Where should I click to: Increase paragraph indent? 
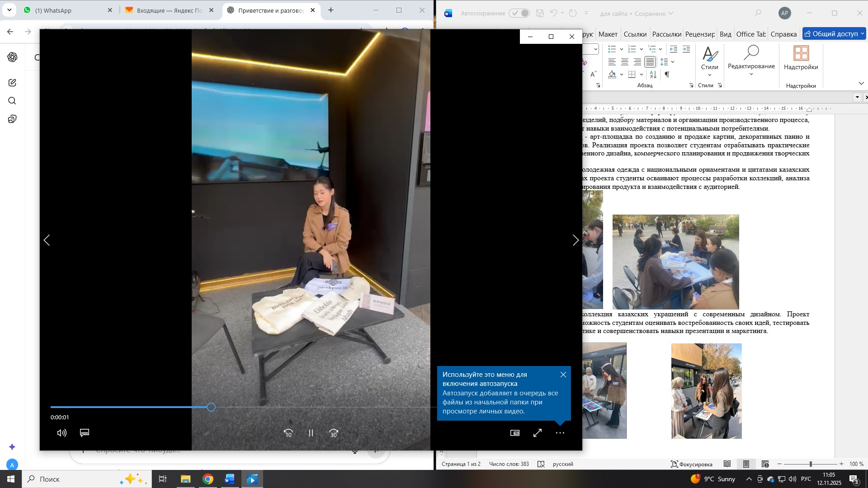point(686,49)
